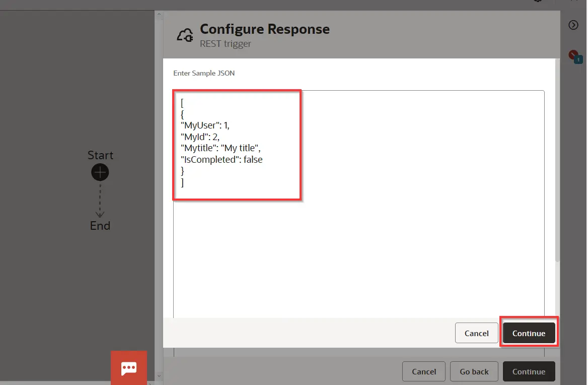Screen dimensions: 588x385
Task: Click the canvas scroll down arrow
Action: pos(159,376)
